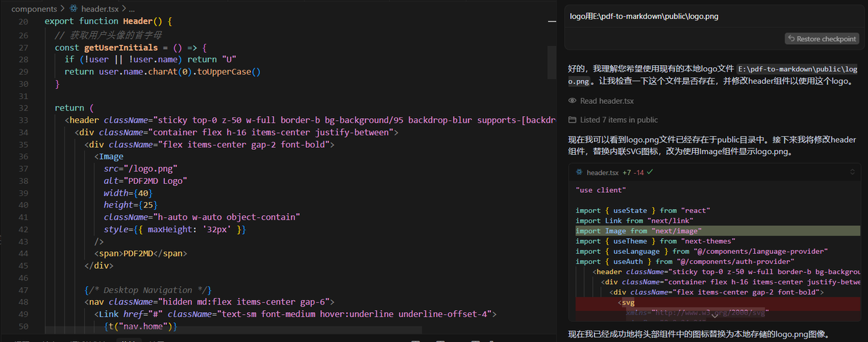Expand the diff with the bottom down chevron
Screen dimensions: 868x342
(x=714, y=316)
